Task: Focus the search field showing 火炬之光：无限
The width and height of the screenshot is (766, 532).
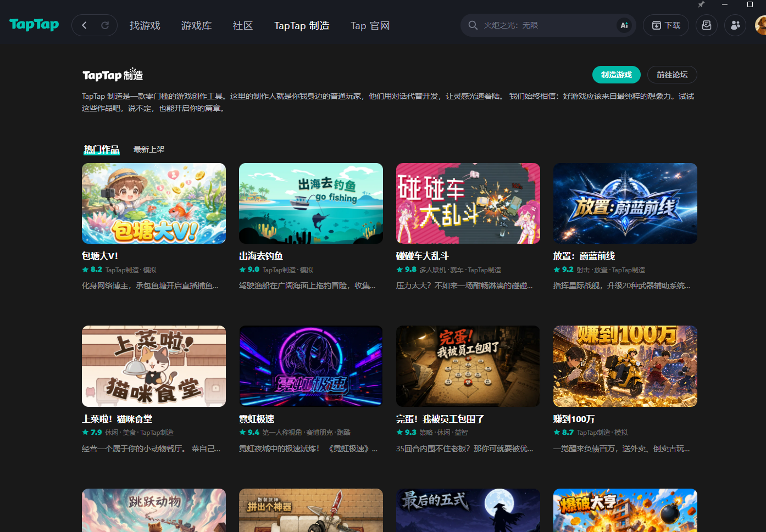Action: point(548,25)
